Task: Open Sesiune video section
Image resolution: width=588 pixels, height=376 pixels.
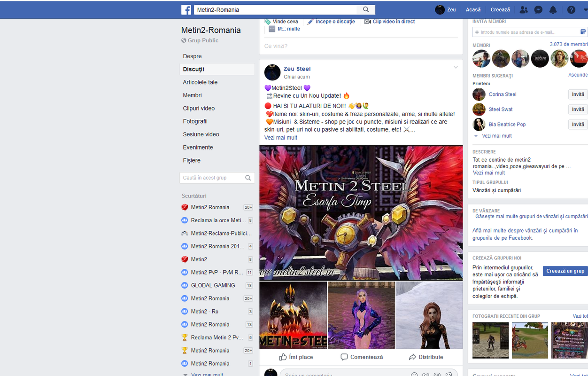Action: tap(201, 134)
